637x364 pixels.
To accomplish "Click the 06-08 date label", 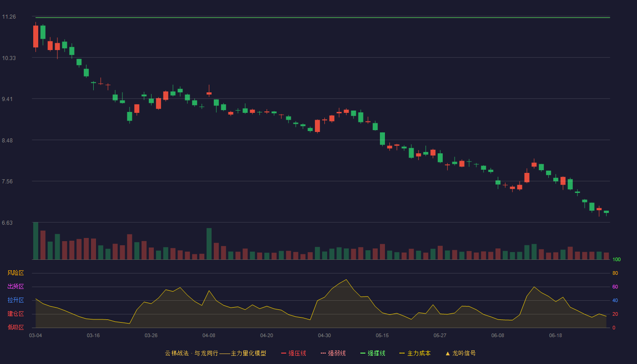I will click(498, 335).
